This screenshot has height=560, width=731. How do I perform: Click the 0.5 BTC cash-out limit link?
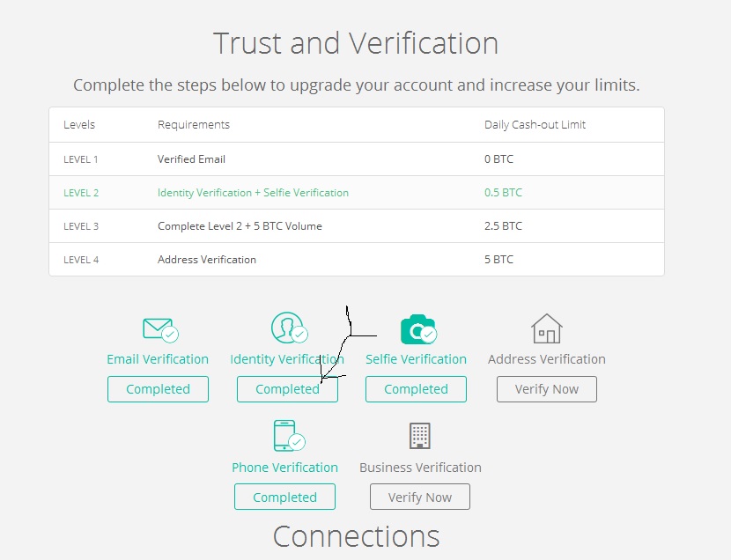[503, 192]
